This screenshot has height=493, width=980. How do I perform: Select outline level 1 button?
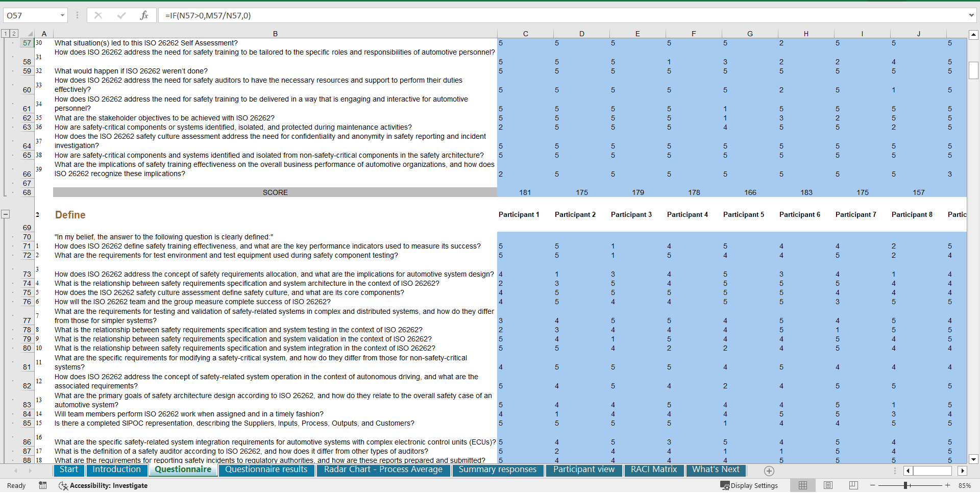[x=5, y=34]
